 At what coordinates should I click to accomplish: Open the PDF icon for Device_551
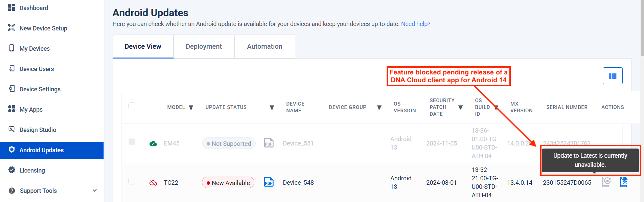(269, 143)
